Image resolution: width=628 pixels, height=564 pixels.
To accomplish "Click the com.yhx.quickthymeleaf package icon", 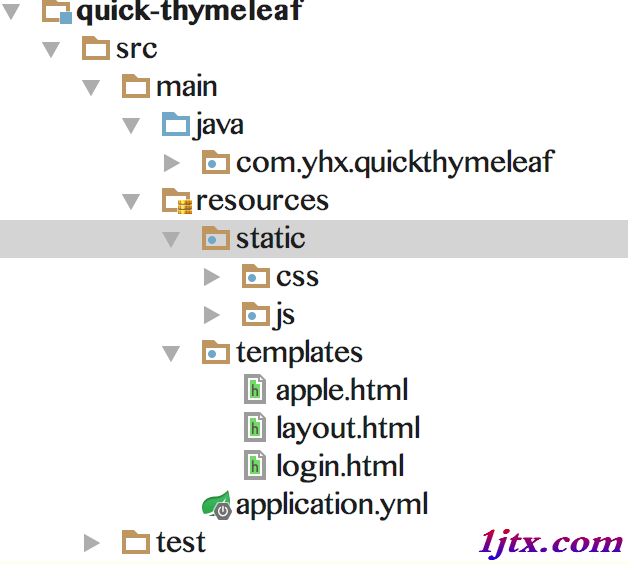I will [215, 162].
